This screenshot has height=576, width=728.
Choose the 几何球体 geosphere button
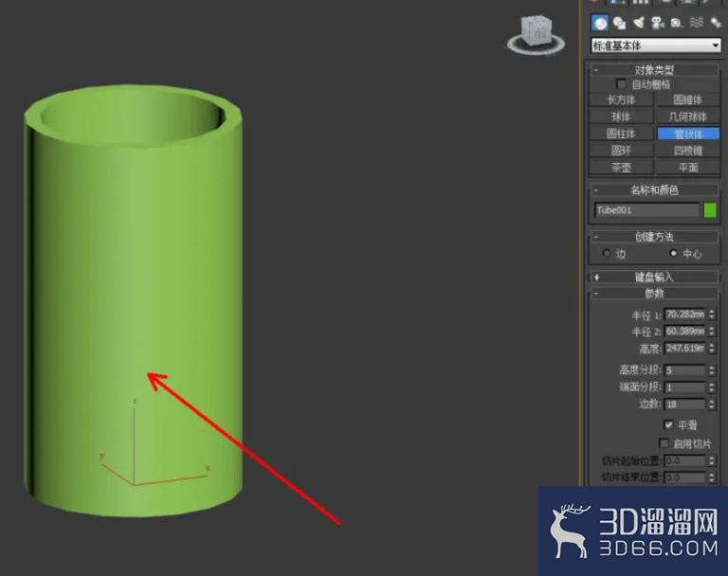[x=687, y=117]
